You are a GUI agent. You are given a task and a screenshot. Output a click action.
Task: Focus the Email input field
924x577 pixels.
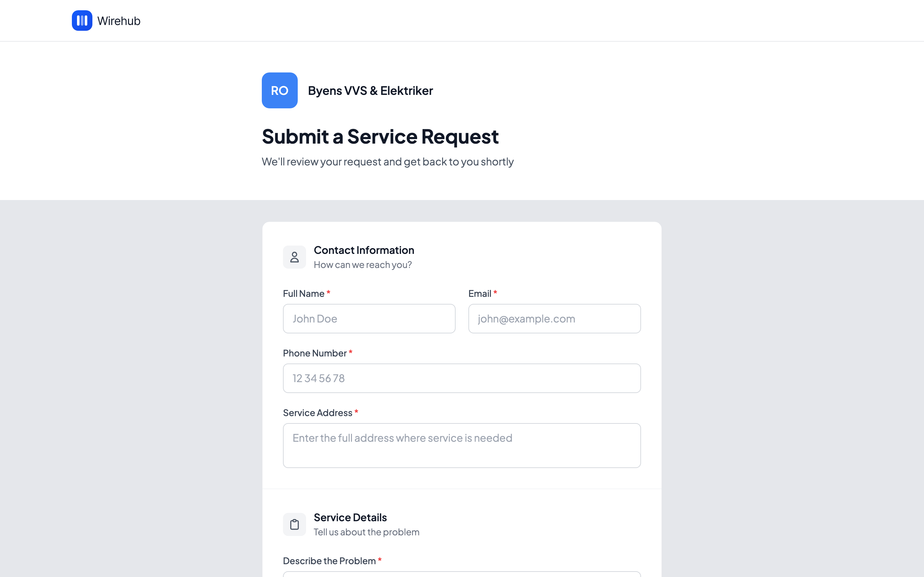pyautogui.click(x=554, y=319)
